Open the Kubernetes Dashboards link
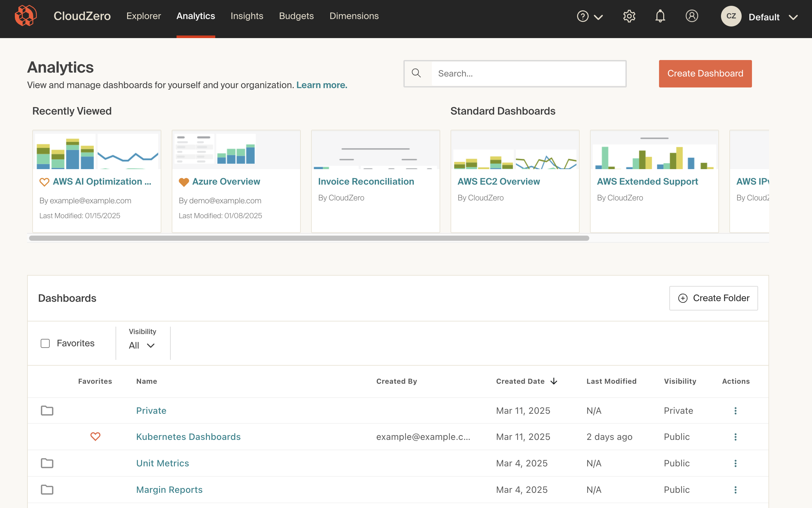Screen dimensions: 812x508 tap(188, 437)
